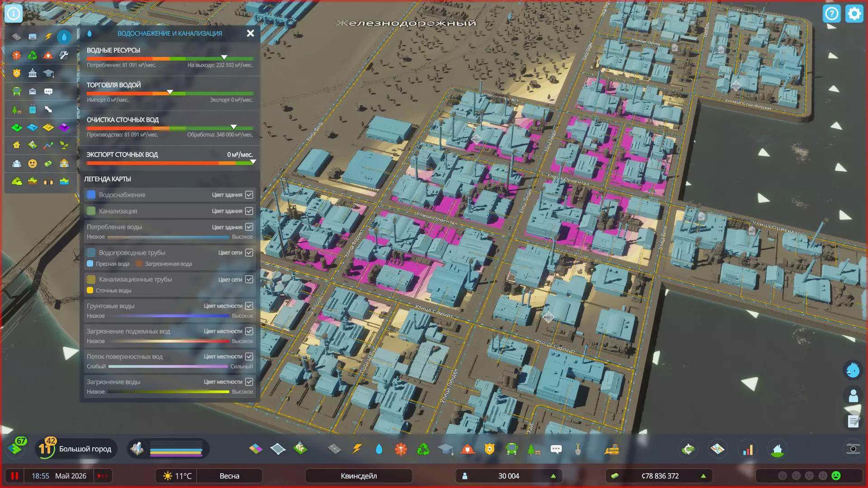The height and width of the screenshot is (488, 868).
Task: Uncheck the Водоснабжение building color checkbox
Action: [249, 195]
